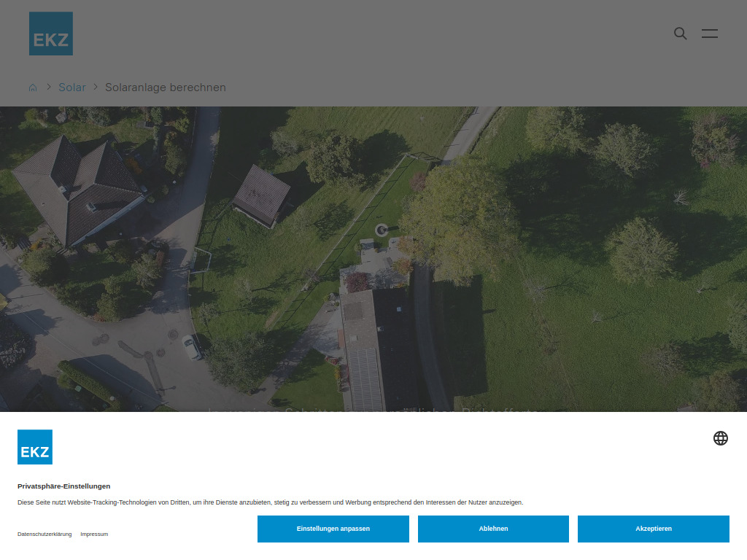Accept cookies with the Akzeptieren button
The height and width of the screenshot is (560, 747).
[653, 529]
